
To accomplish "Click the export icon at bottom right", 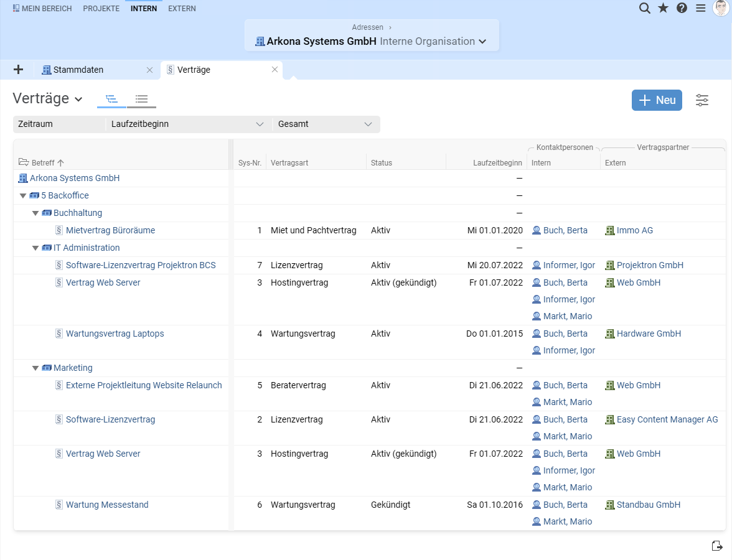I will pos(717,546).
